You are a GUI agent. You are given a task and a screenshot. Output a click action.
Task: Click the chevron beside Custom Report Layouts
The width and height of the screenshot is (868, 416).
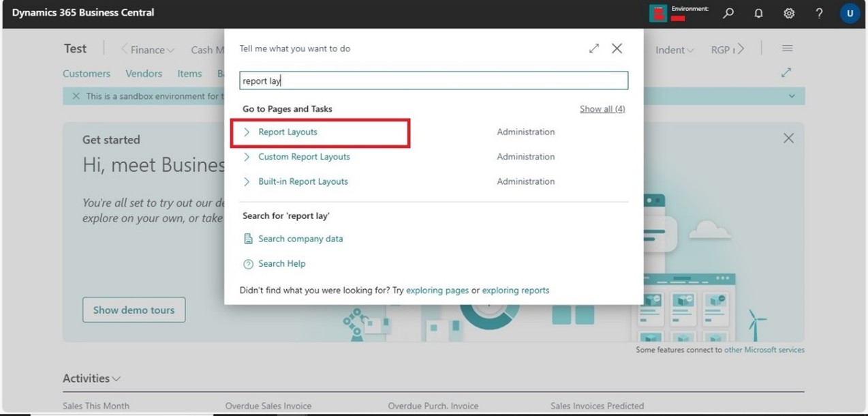247,157
